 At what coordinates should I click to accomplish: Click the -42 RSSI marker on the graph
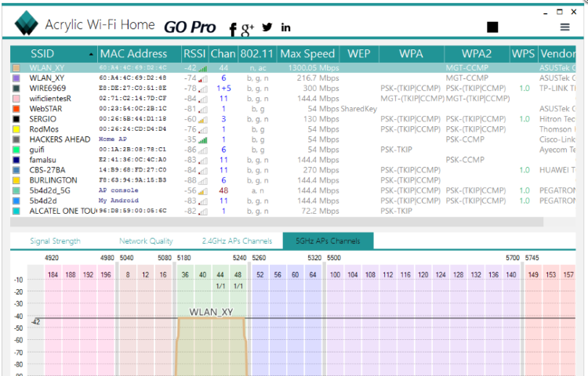[35, 322]
